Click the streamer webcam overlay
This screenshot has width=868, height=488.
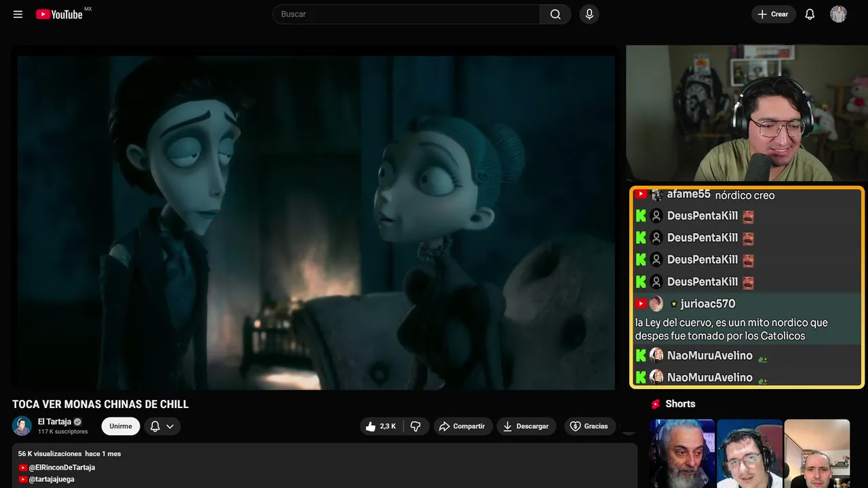coord(747,113)
